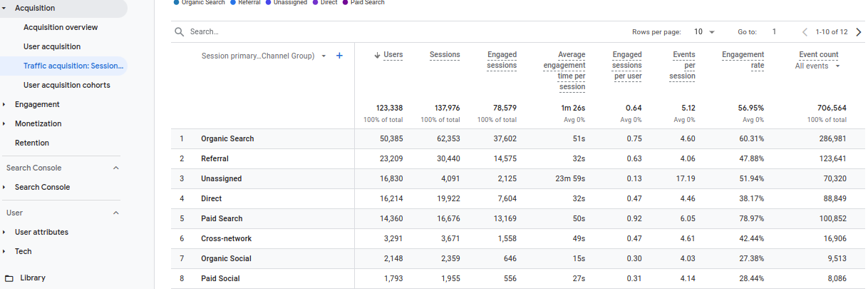
Task: Open the Rows per page dropdown
Action: [x=704, y=32]
